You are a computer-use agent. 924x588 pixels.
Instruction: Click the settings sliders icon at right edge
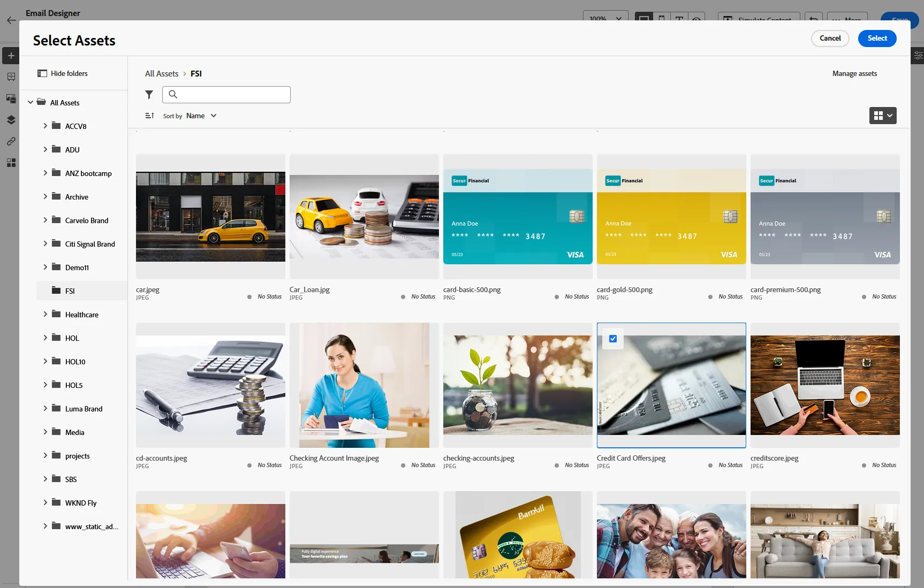tap(918, 55)
